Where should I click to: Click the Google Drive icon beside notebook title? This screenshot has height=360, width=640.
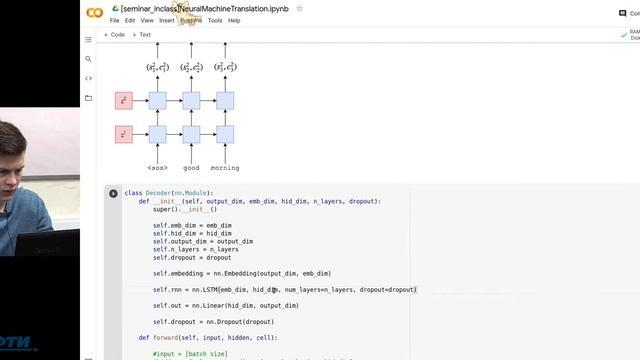(x=115, y=9)
